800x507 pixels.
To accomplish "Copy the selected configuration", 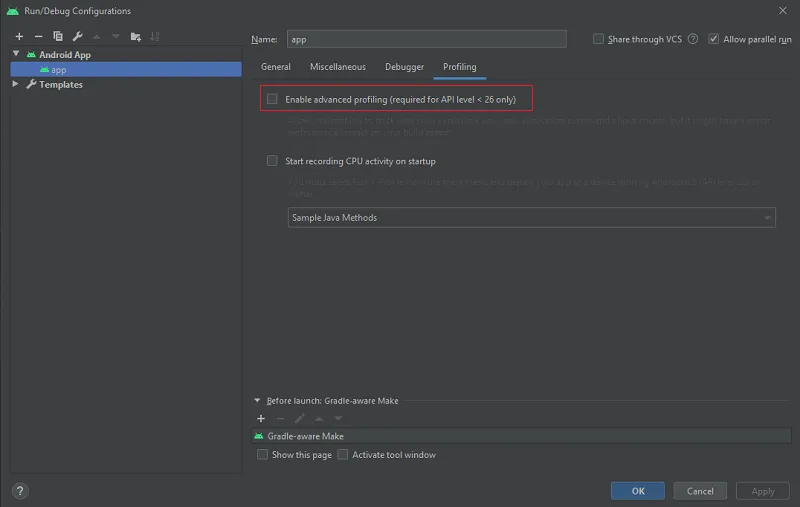I will pyautogui.click(x=58, y=36).
